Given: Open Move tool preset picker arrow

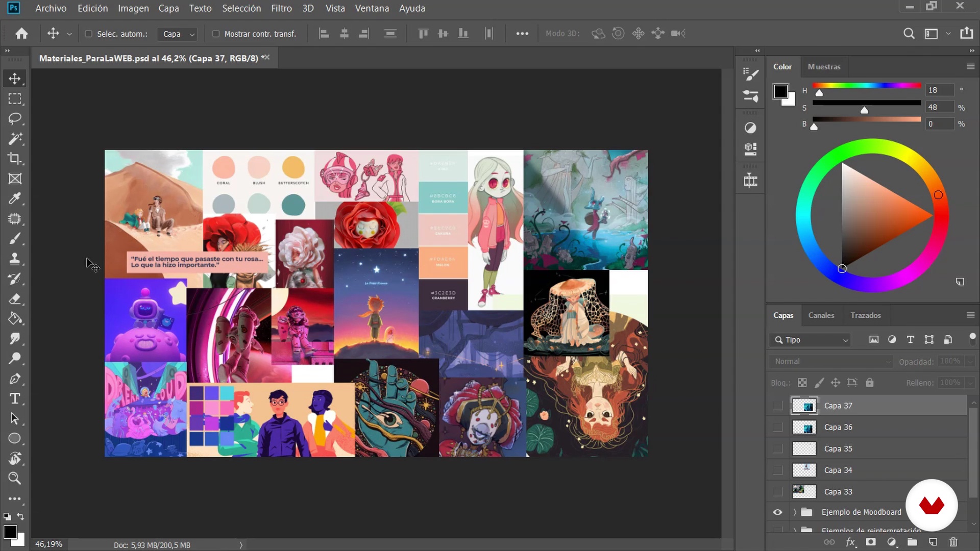Looking at the screenshot, I should point(69,34).
